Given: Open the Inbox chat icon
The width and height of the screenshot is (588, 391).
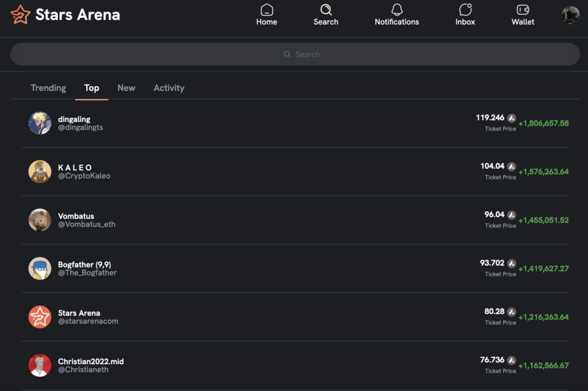Looking at the screenshot, I should [465, 9].
